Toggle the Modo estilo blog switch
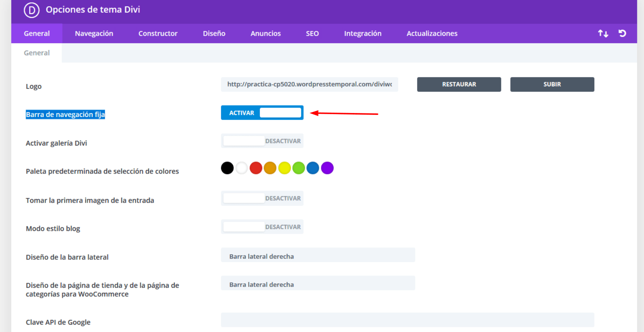Image resolution: width=644 pixels, height=332 pixels. coord(262,227)
